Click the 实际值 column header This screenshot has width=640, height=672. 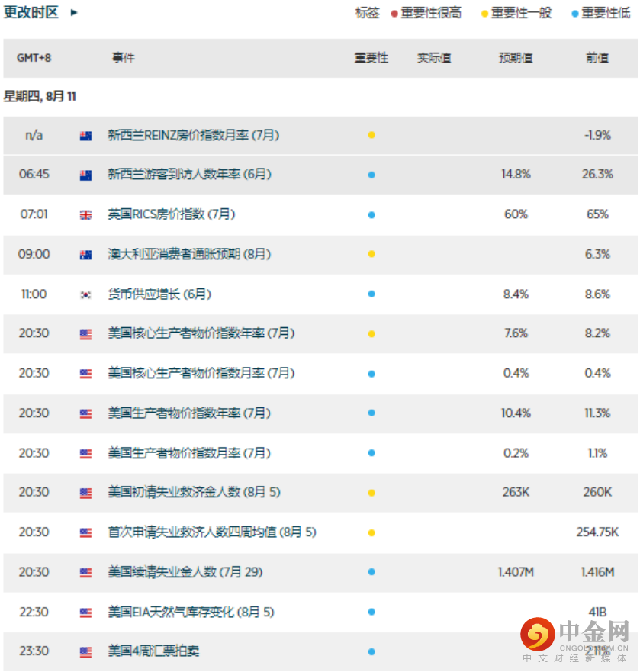pos(434,58)
